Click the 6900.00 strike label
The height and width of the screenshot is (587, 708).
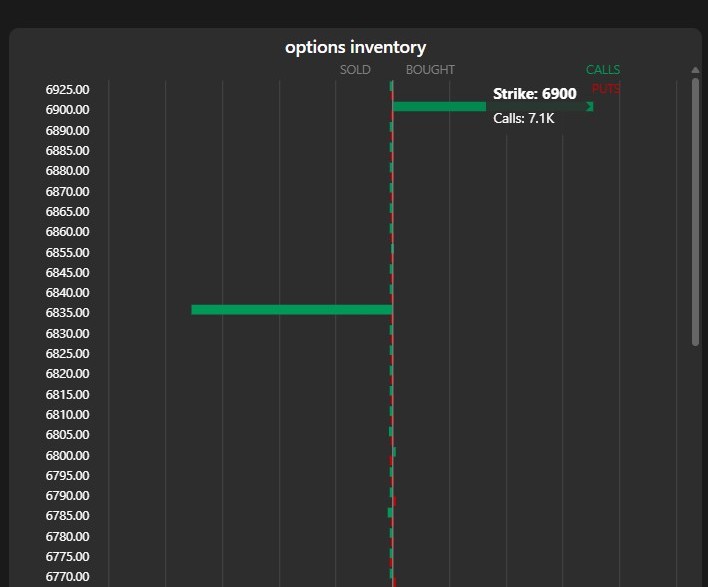pyautogui.click(x=68, y=110)
